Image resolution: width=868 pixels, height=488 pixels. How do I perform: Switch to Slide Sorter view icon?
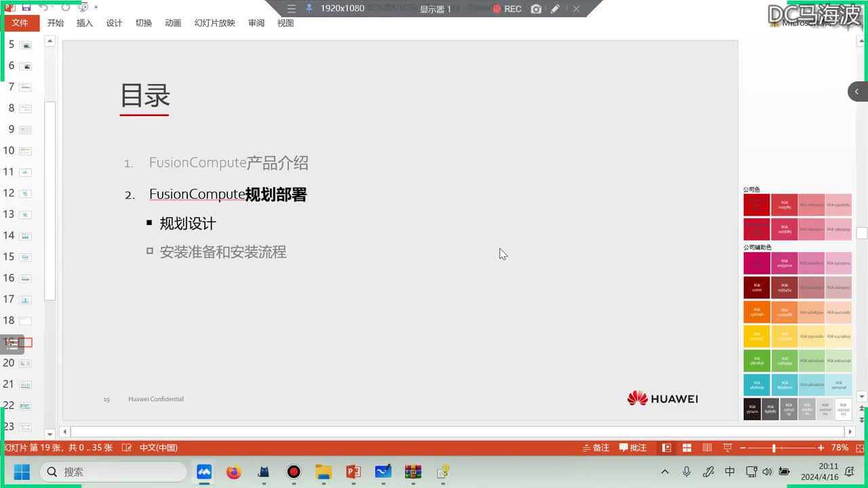click(x=687, y=448)
